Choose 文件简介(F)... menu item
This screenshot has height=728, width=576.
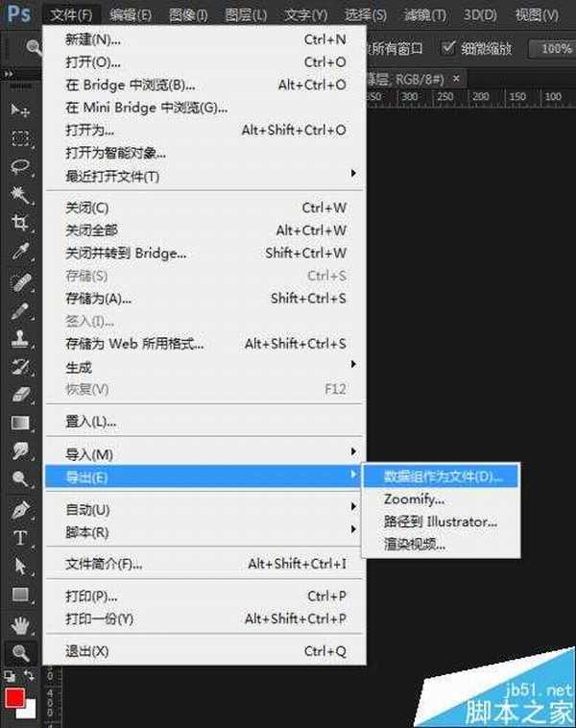pyautogui.click(x=204, y=564)
